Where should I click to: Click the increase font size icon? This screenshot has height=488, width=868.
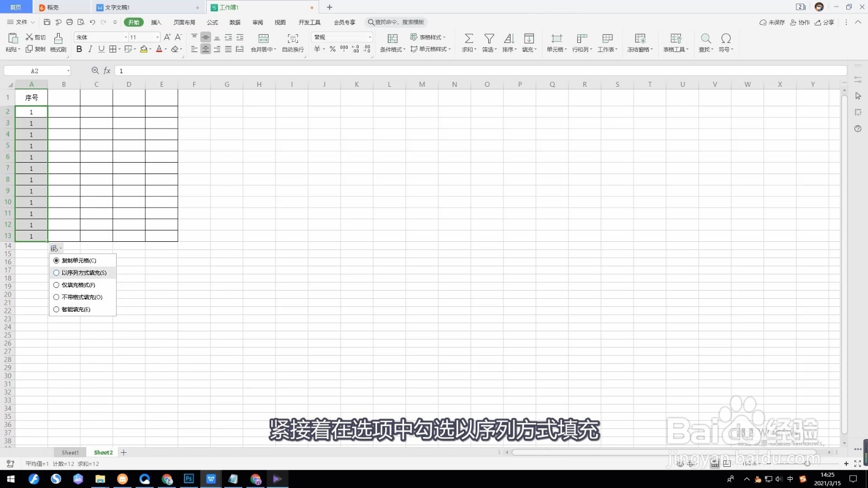coord(167,37)
